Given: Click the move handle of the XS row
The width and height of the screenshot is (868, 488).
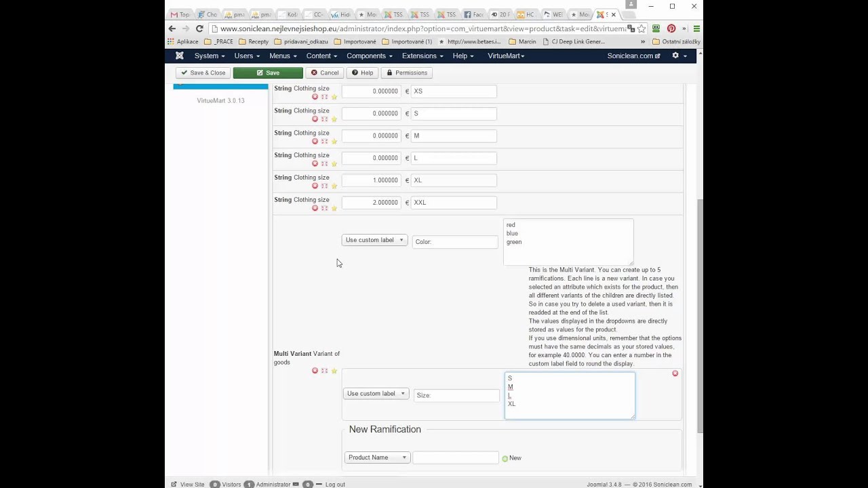Looking at the screenshot, I should tap(324, 97).
